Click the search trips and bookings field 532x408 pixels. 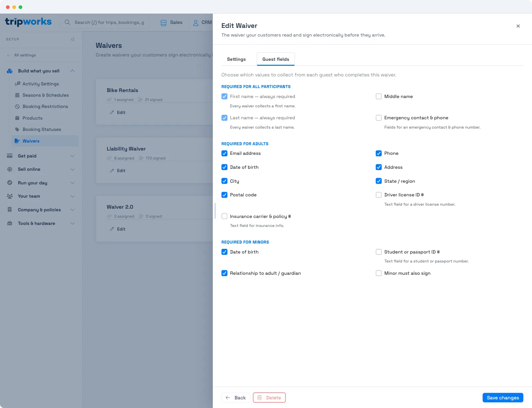pos(105,22)
